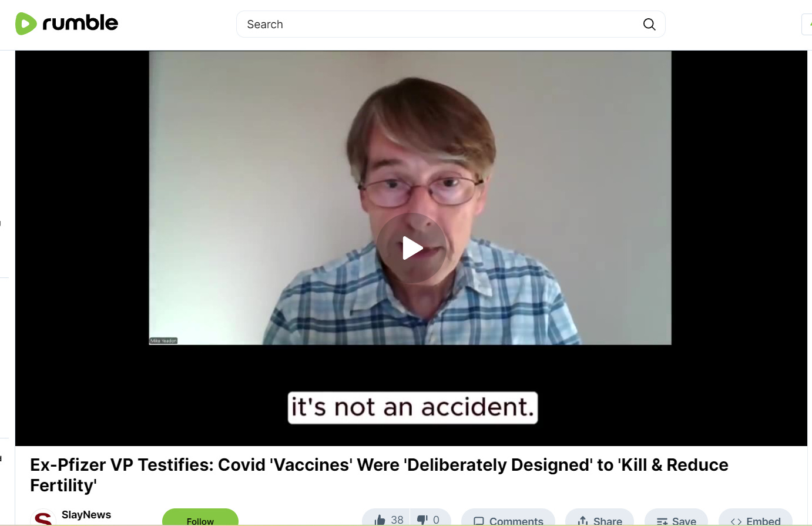Viewport: 812px width, 526px height.
Task: Play the video with center play button
Action: 411,249
